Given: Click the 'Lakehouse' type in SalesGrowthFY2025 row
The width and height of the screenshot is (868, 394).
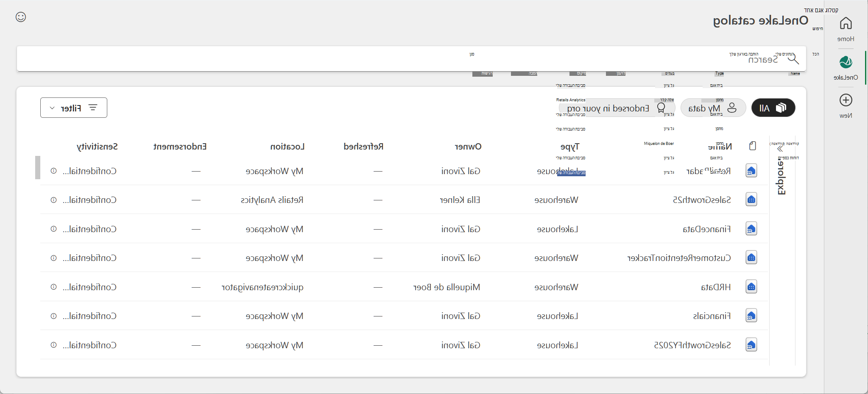Looking at the screenshot, I should tap(558, 345).
